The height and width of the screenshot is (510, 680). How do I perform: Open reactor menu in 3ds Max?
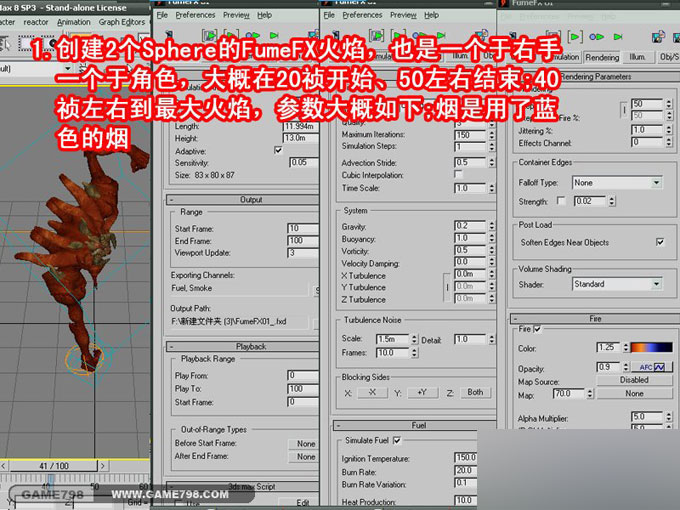(x=36, y=22)
